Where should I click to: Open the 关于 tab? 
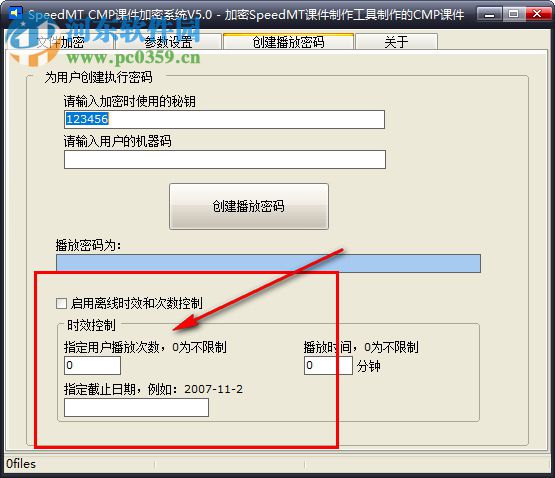tap(396, 42)
